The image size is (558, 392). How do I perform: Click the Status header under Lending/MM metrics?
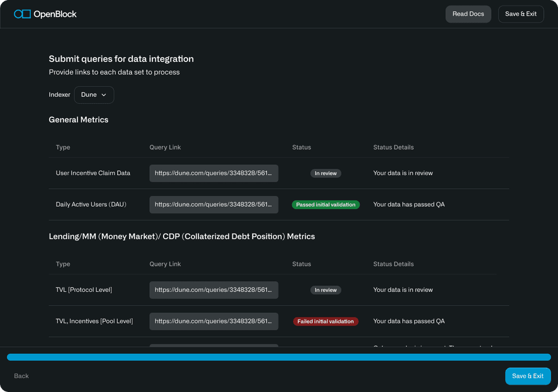point(301,264)
